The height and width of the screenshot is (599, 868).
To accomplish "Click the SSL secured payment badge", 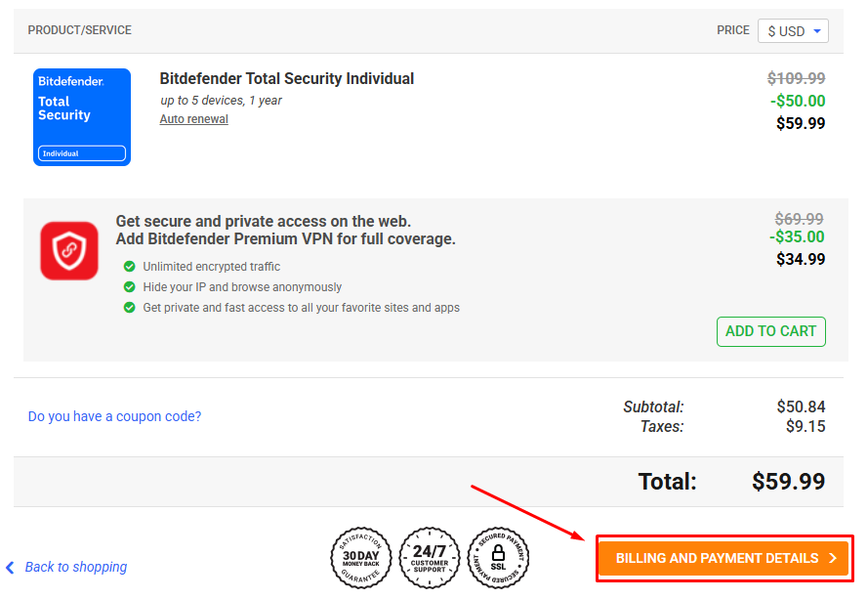I will (498, 558).
